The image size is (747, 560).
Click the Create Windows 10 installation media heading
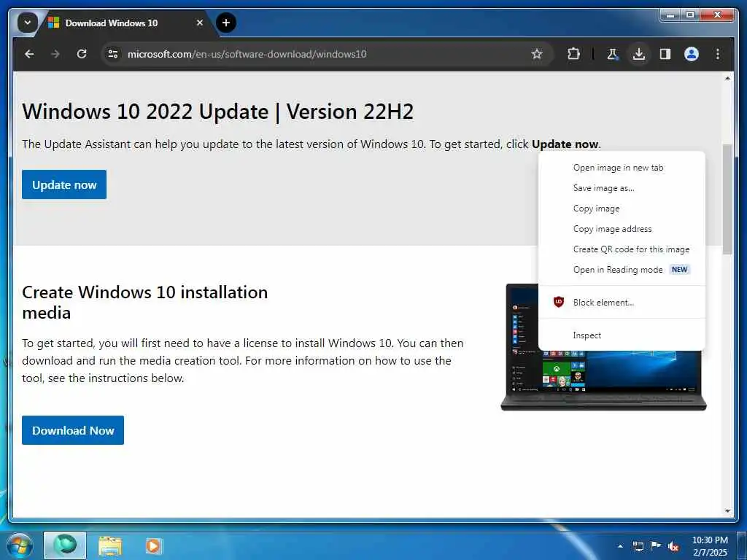click(x=145, y=303)
